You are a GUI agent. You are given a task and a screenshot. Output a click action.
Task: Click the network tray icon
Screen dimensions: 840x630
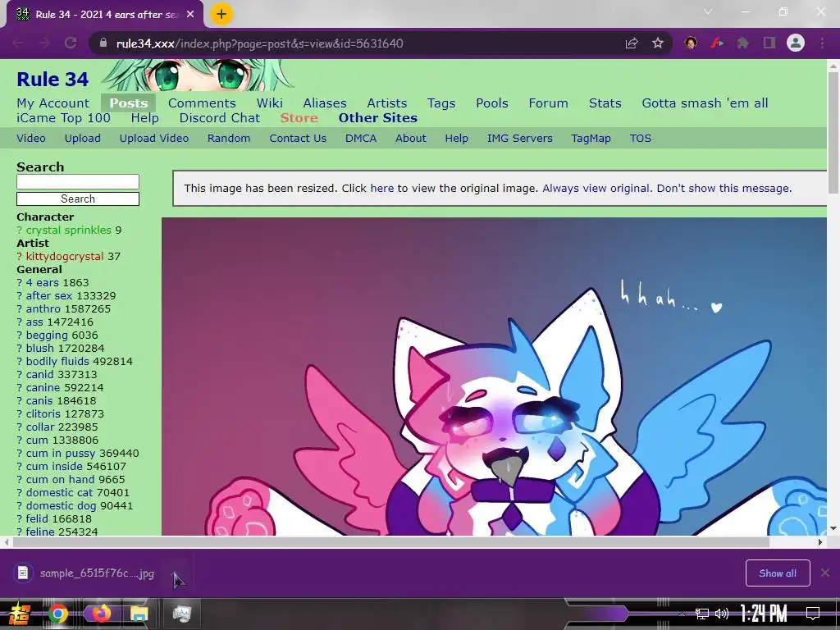[x=702, y=614]
